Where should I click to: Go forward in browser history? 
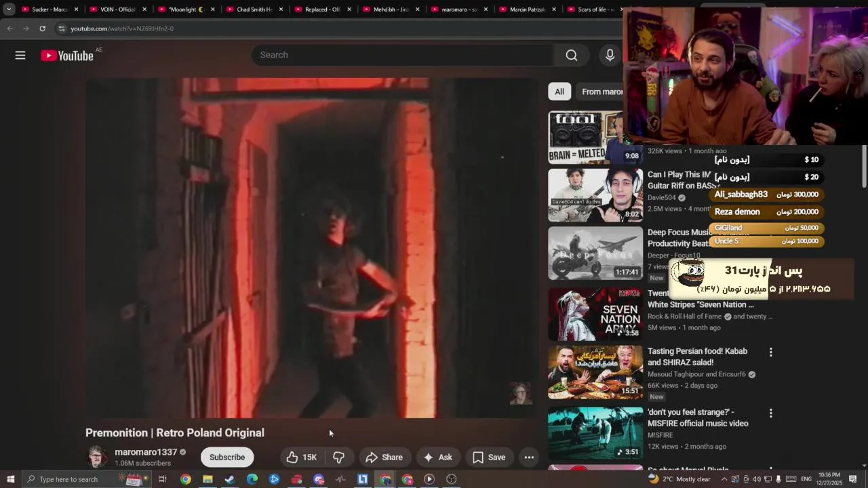(x=26, y=28)
